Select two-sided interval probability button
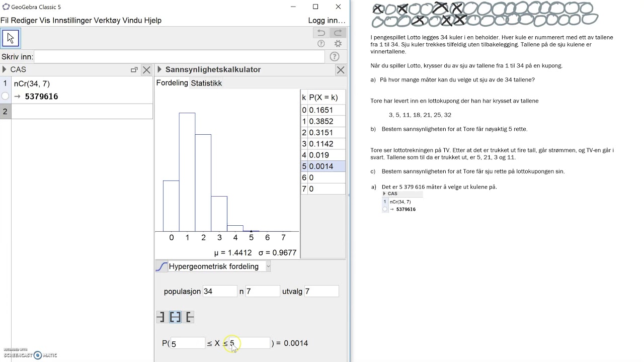This screenshot has width=644, height=362. coord(175,317)
